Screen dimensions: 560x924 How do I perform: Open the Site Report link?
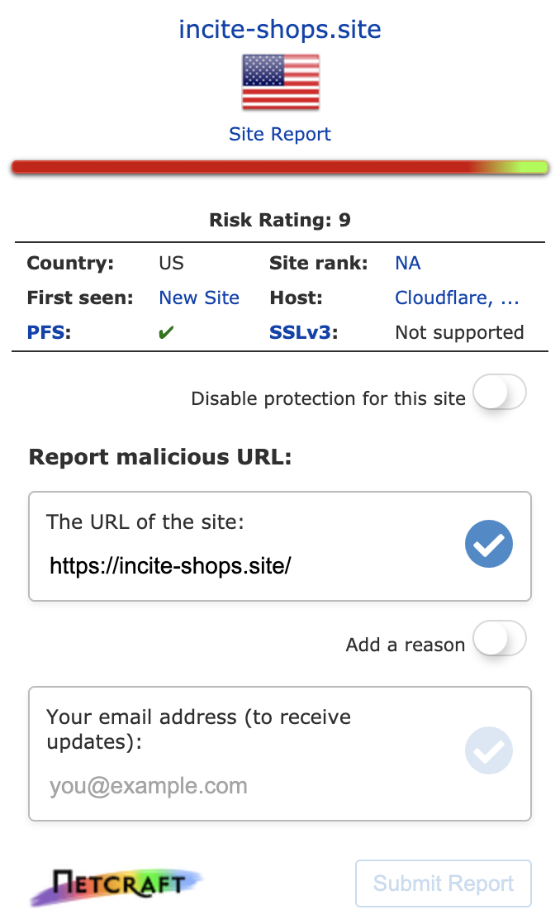click(280, 134)
